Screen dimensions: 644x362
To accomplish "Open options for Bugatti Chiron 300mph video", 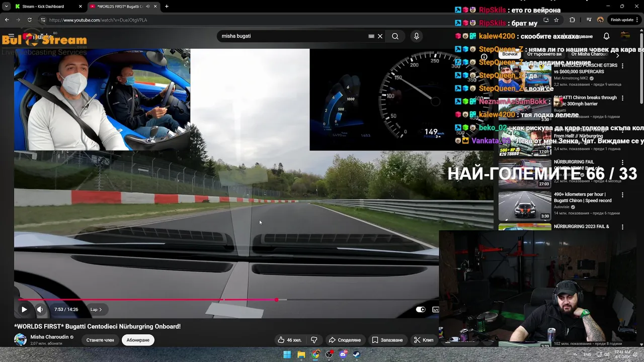I will pos(622,98).
